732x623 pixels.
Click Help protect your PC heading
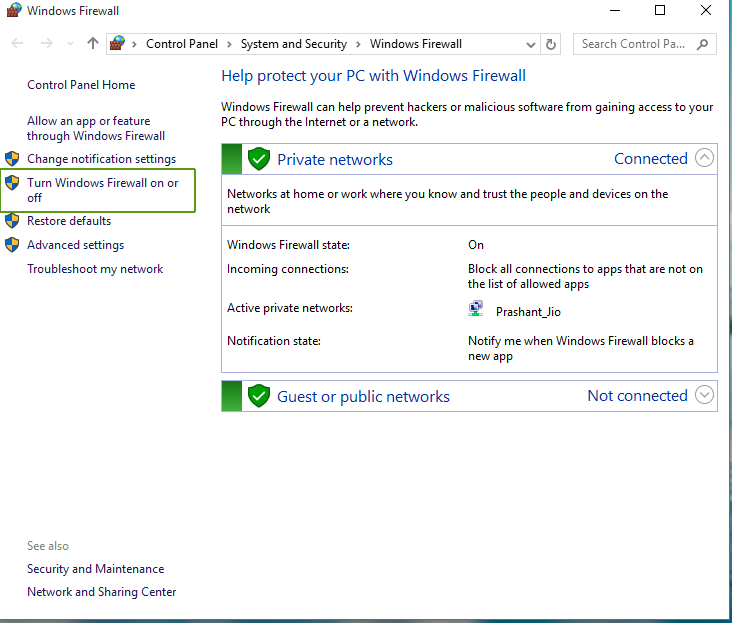coord(373,76)
